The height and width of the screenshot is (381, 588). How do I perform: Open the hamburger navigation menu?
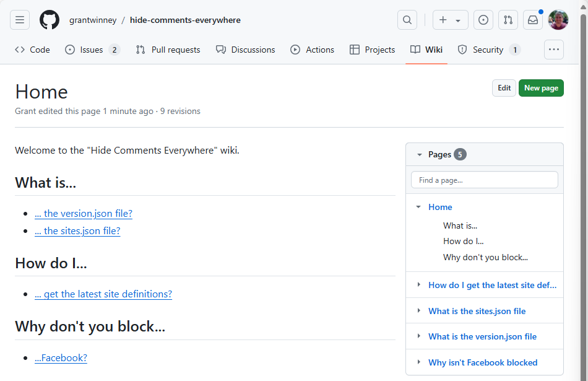pyautogui.click(x=20, y=20)
